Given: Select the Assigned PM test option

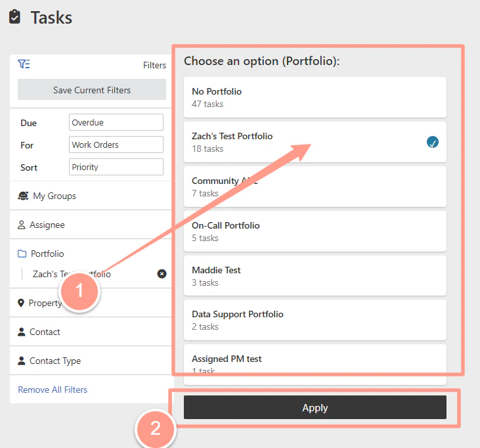Looking at the screenshot, I should point(315,365).
